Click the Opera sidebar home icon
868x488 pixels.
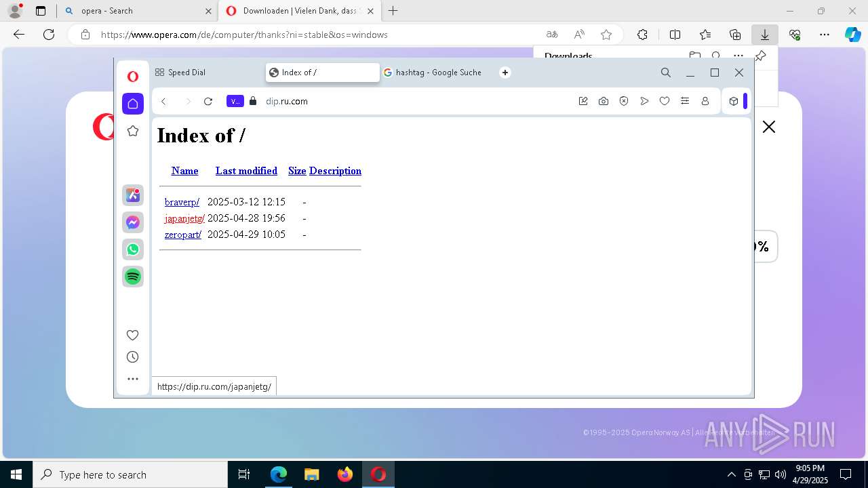(133, 103)
